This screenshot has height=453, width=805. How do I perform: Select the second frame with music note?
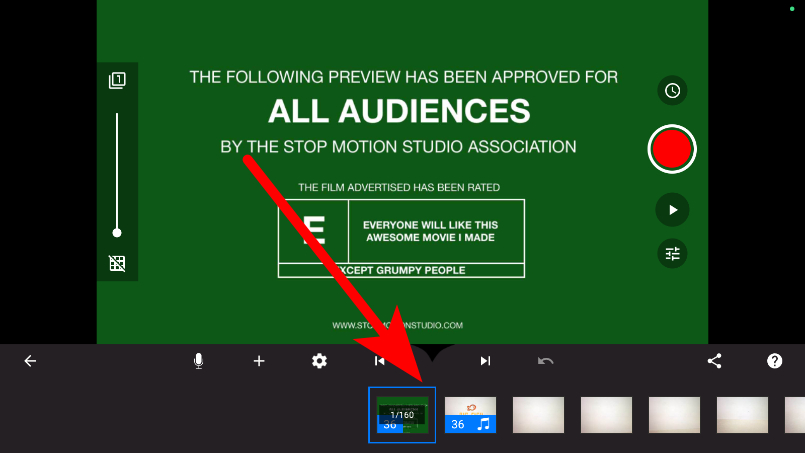coord(470,415)
